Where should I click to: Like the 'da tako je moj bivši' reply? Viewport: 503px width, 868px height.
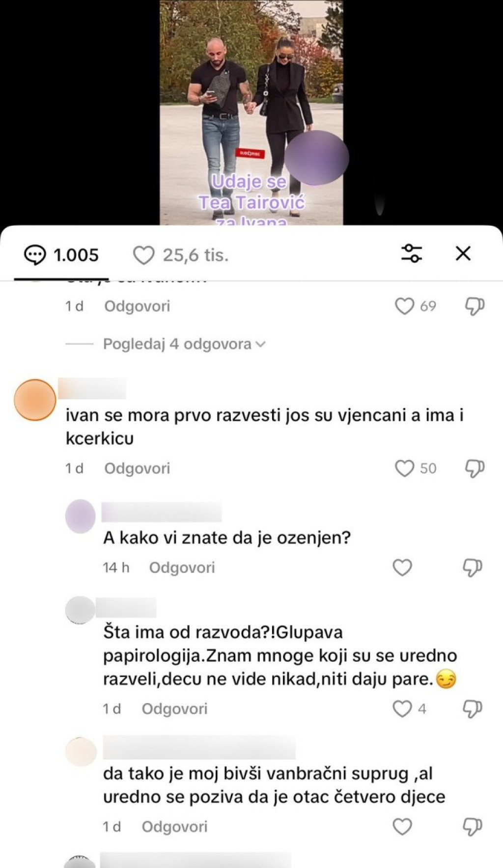click(x=402, y=827)
